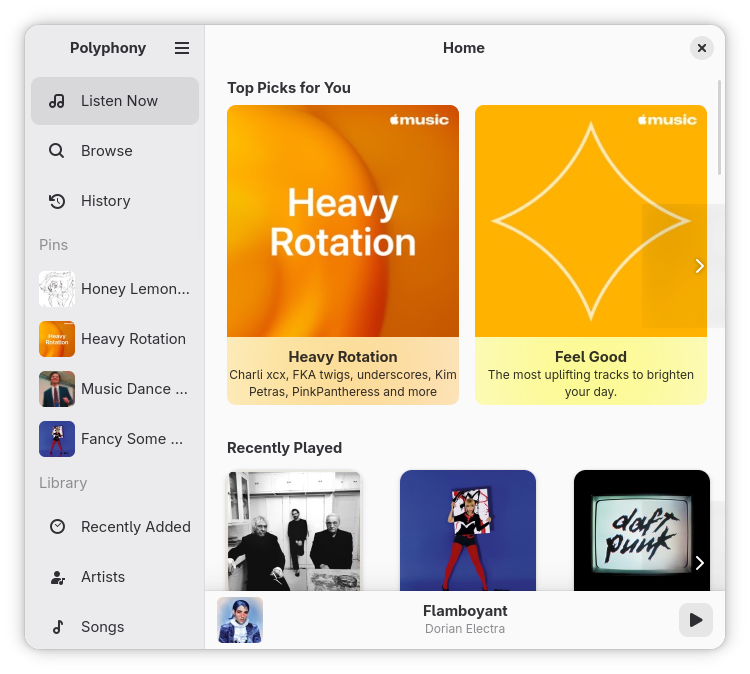Open Songs in Library
This screenshot has height=674, width=750.
(115, 627)
